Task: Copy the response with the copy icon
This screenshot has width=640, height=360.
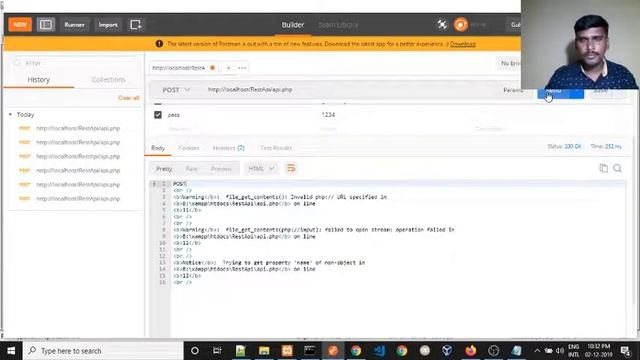Action: (603, 168)
